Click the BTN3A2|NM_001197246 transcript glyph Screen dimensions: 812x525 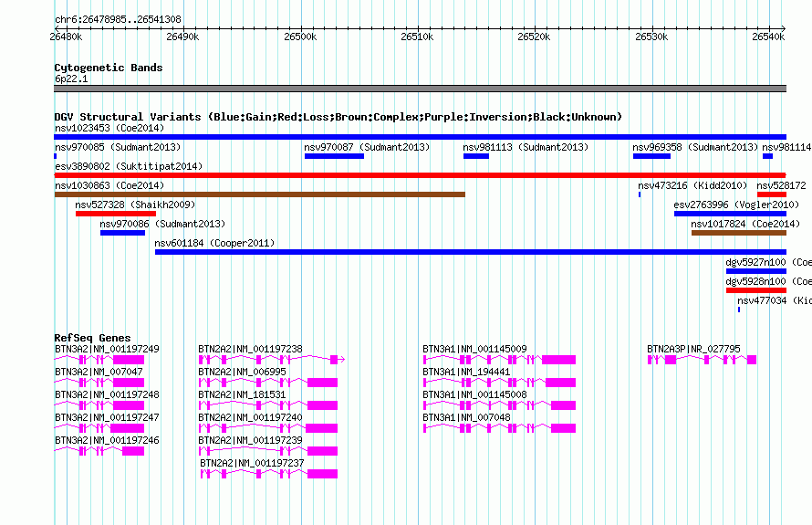pyautogui.click(x=99, y=451)
